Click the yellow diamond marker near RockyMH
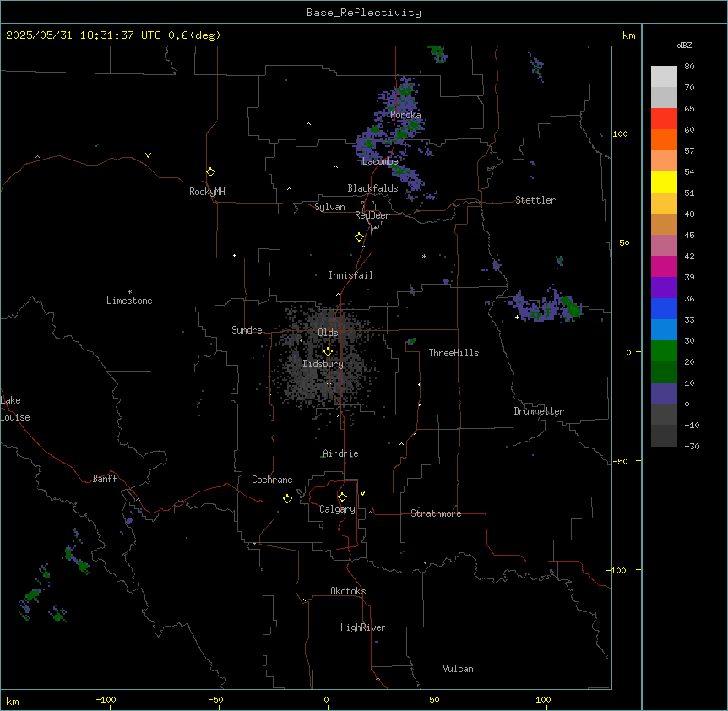Viewport: 728px width, 711px height. pos(211,172)
